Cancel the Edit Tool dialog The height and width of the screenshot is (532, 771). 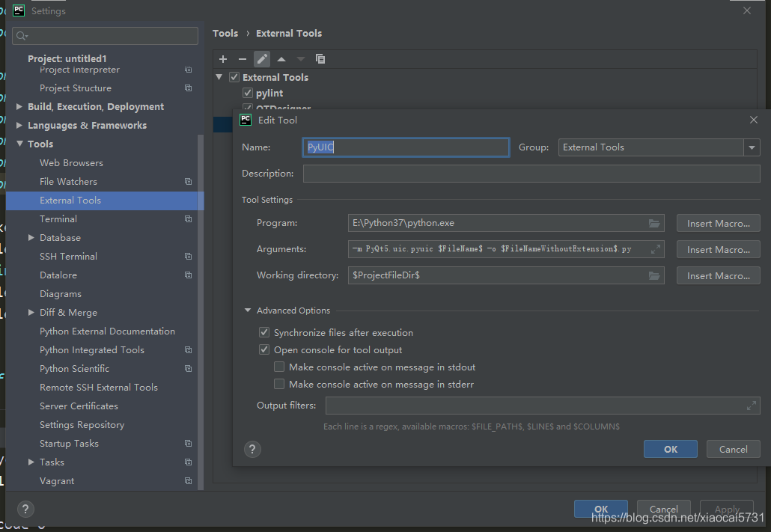coord(733,449)
